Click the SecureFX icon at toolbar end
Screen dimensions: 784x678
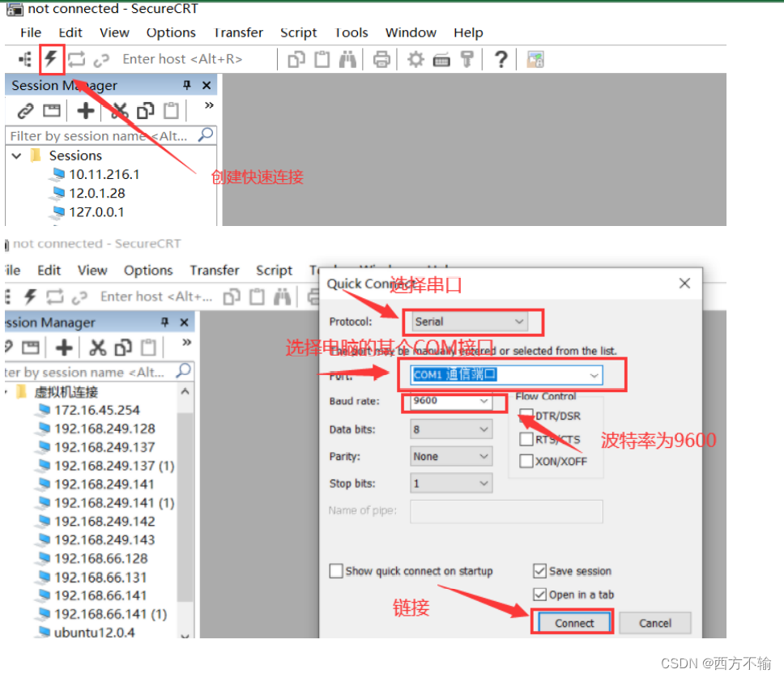click(x=535, y=59)
